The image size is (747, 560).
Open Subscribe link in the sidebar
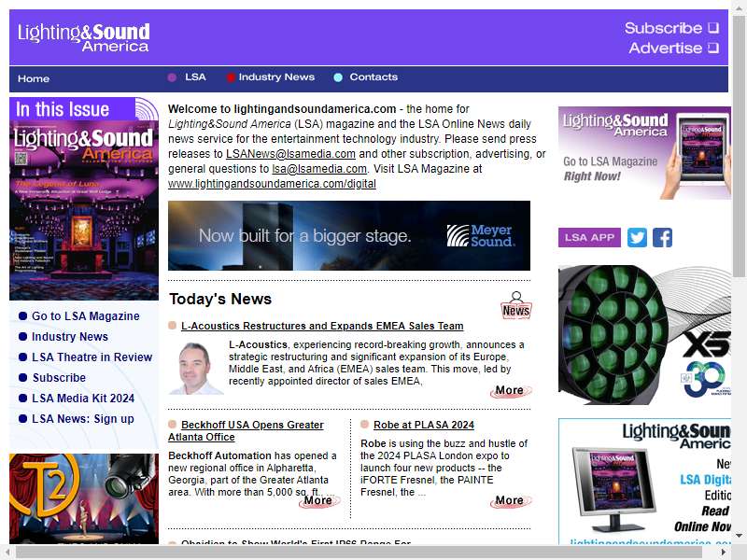(59, 377)
